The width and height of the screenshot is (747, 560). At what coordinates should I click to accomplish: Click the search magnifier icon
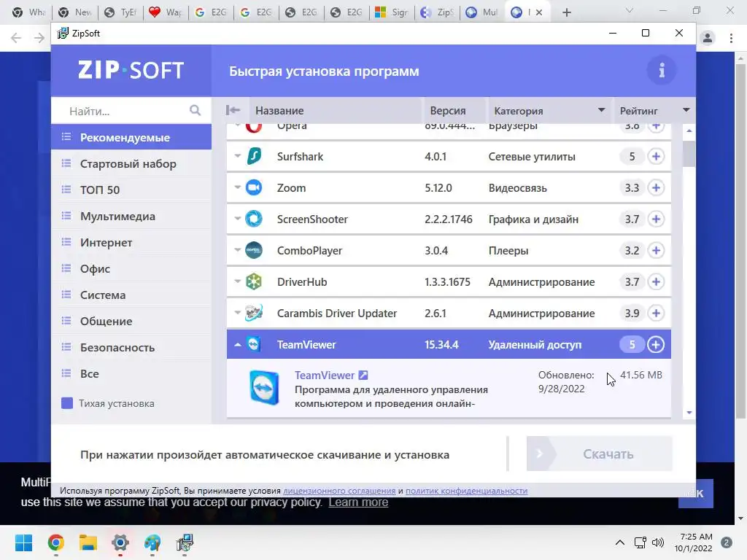coord(195,111)
